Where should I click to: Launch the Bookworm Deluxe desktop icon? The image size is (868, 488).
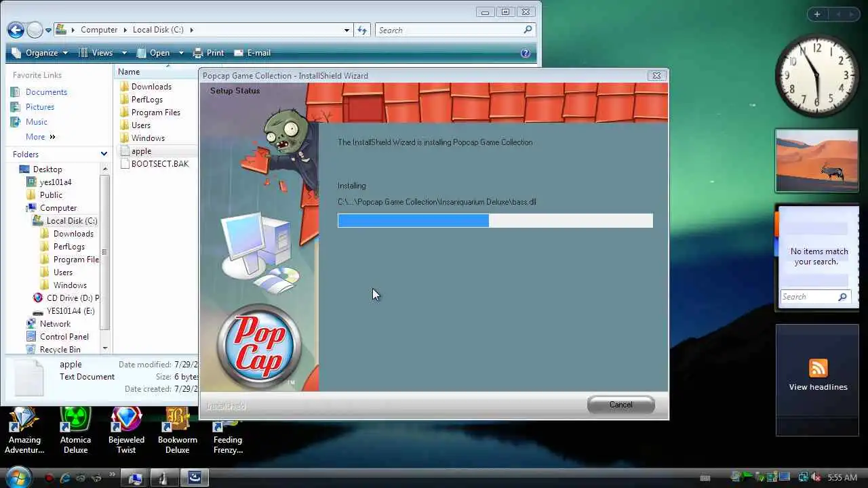177,430
